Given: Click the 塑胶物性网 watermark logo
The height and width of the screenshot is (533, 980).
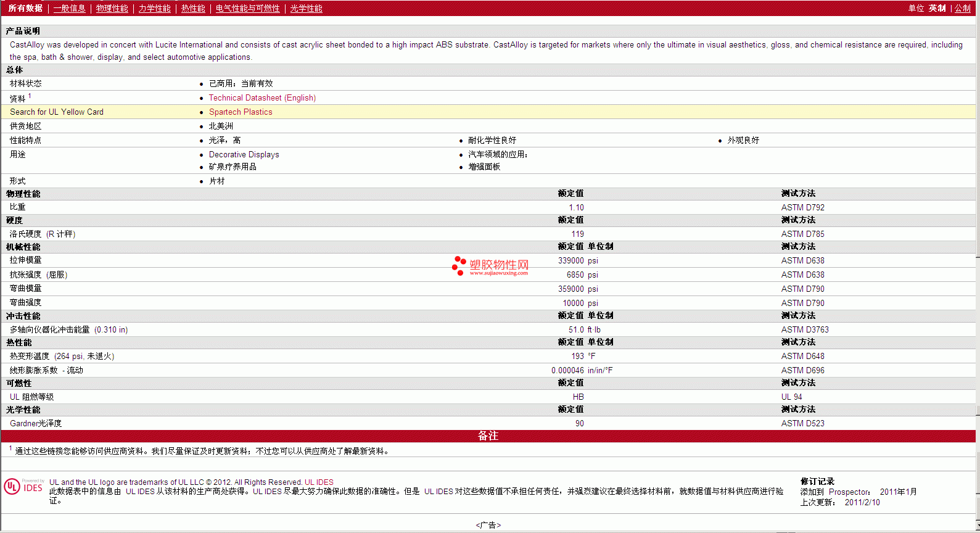Looking at the screenshot, I should [x=490, y=266].
